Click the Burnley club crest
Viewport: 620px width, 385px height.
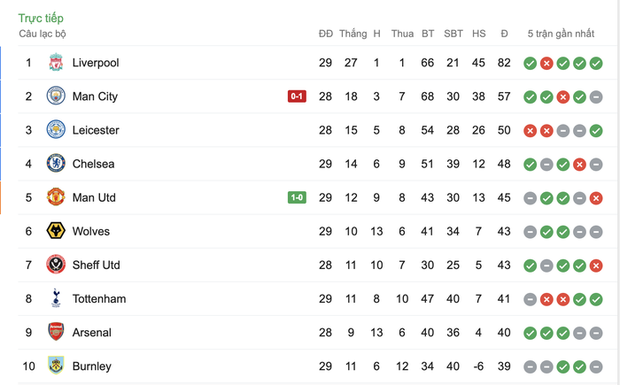[x=56, y=366]
